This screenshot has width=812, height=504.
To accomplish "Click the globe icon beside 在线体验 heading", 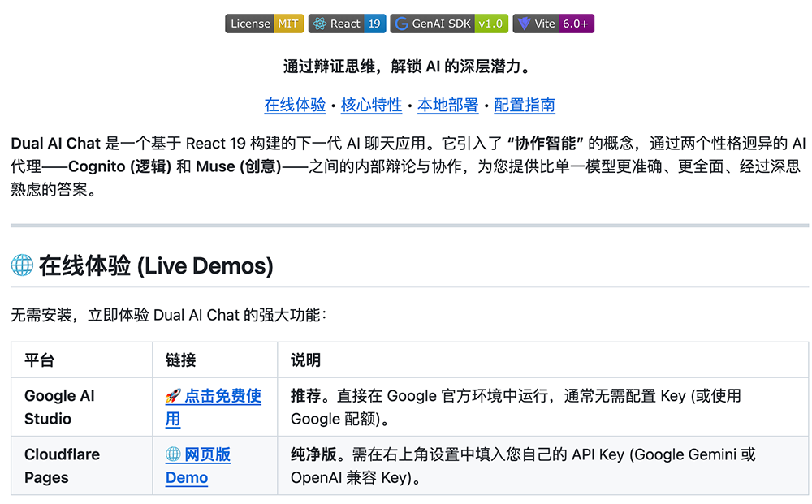I will pyautogui.click(x=21, y=264).
